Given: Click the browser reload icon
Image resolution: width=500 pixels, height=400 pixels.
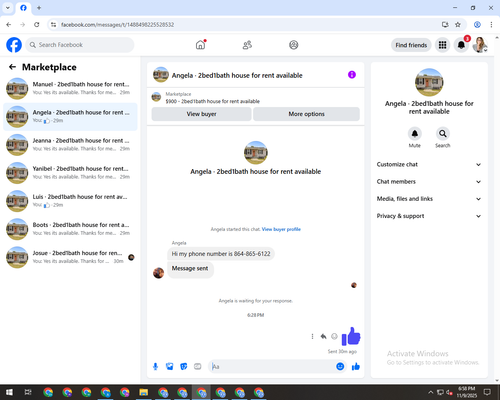Looking at the screenshot, I should 37,25.
